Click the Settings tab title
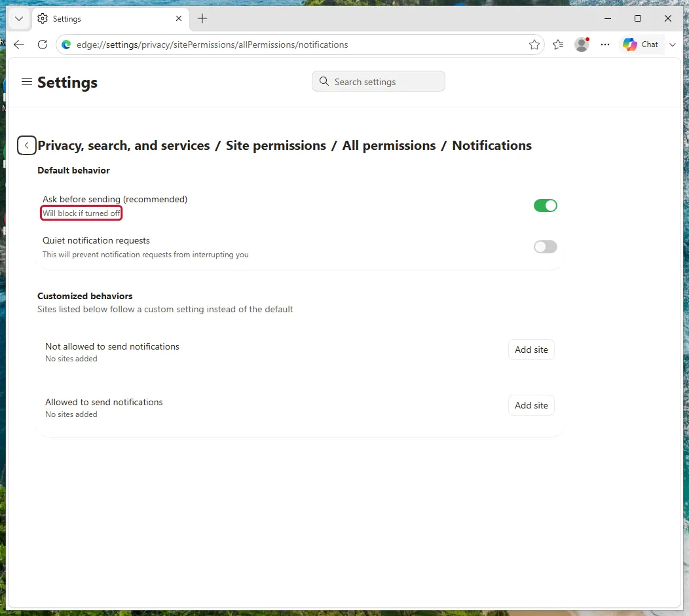The image size is (689, 616). click(x=67, y=19)
